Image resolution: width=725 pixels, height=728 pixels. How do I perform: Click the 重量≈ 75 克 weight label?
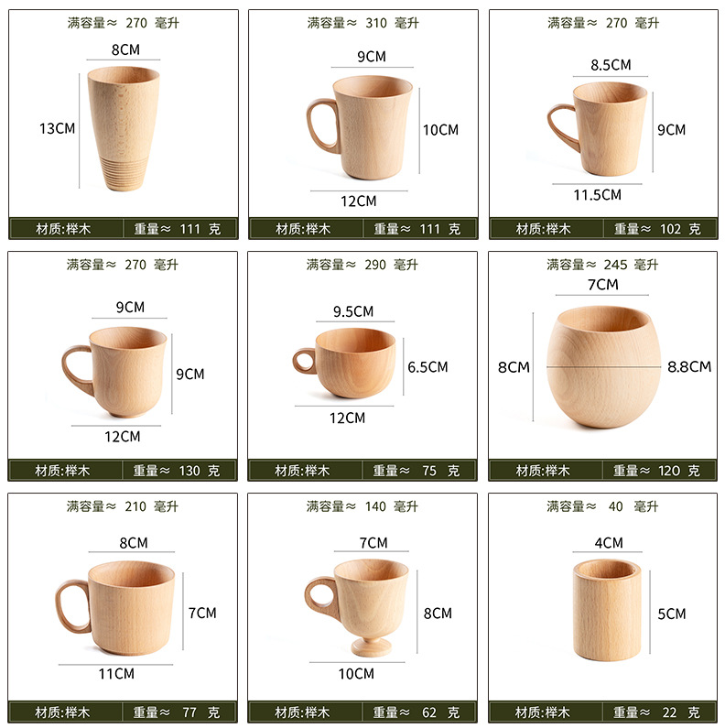[417, 471]
